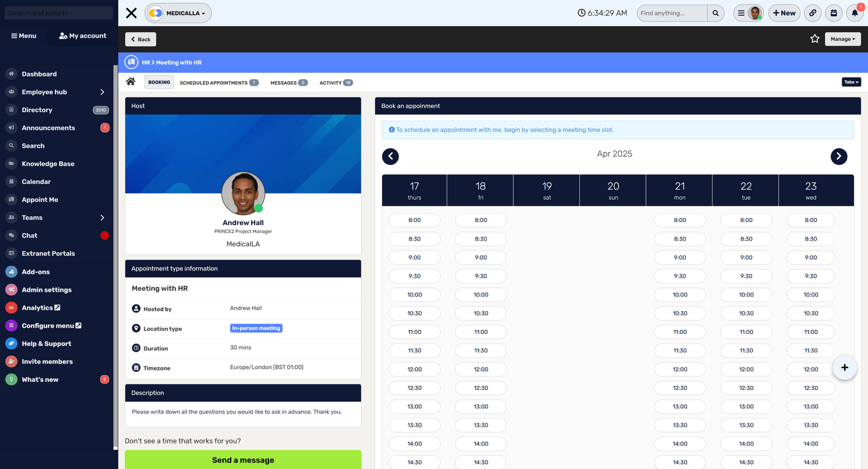Go to the next week with the right arrow
Image resolution: width=868 pixels, height=469 pixels.
839,156
